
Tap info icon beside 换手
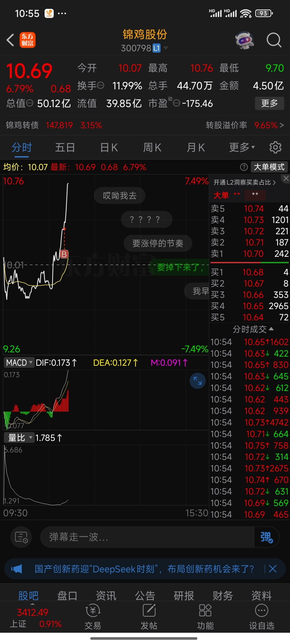(x=100, y=86)
